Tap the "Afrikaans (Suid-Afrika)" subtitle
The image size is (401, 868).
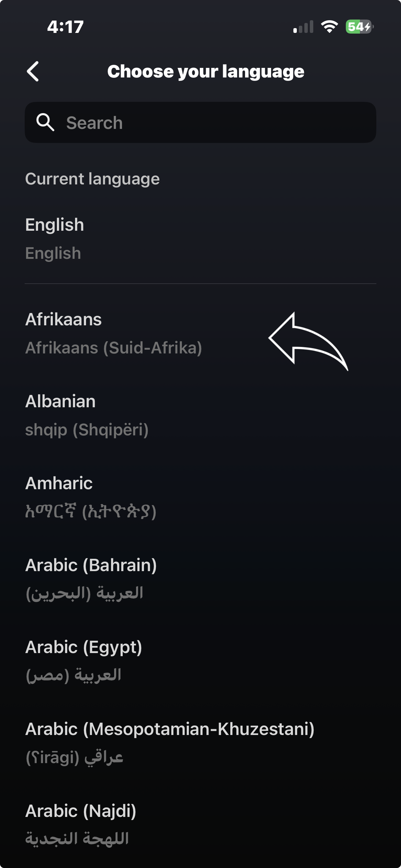[113, 348]
